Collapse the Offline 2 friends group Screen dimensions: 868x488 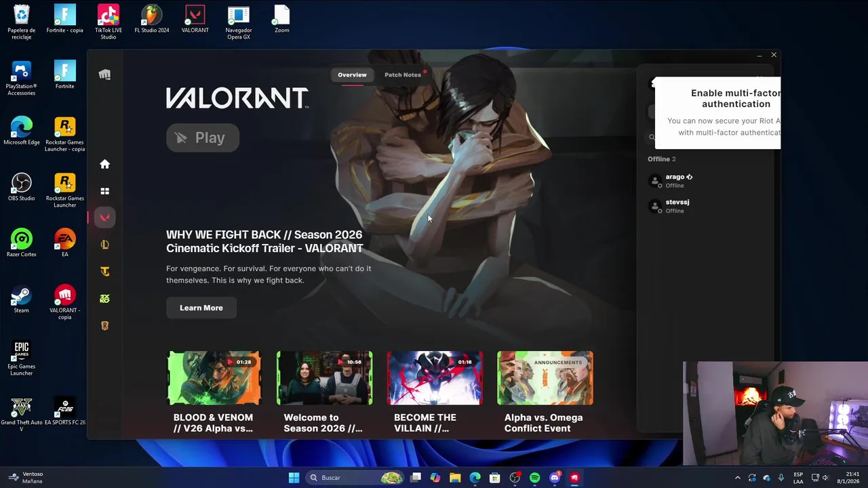click(x=662, y=159)
